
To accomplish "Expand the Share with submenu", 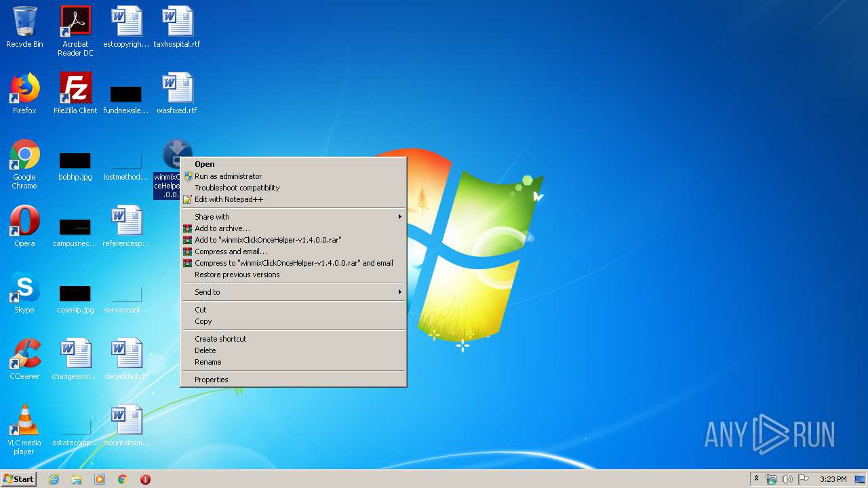I will 294,217.
